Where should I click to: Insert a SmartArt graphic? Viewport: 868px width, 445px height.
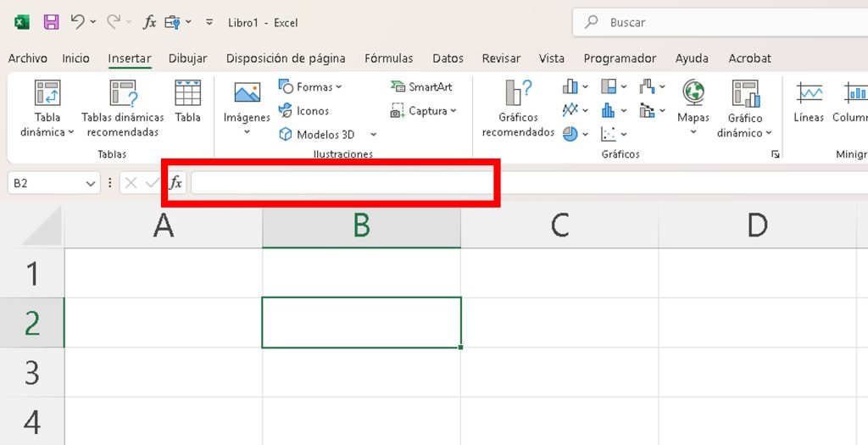(x=421, y=87)
